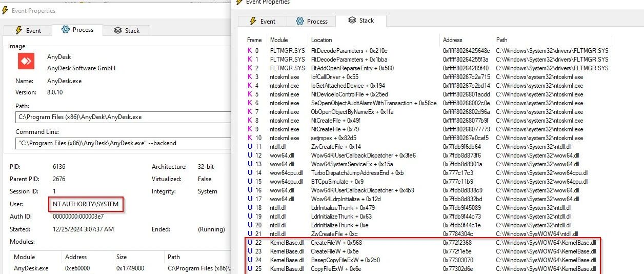Viewport: 644px width, 274px height.
Task: Click the Path field with AnyDesk.exe
Action: pyautogui.click(x=123, y=117)
